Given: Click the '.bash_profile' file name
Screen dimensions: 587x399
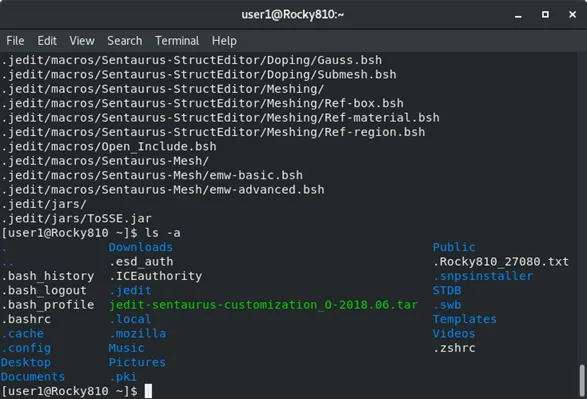Looking at the screenshot, I should tap(48, 305).
